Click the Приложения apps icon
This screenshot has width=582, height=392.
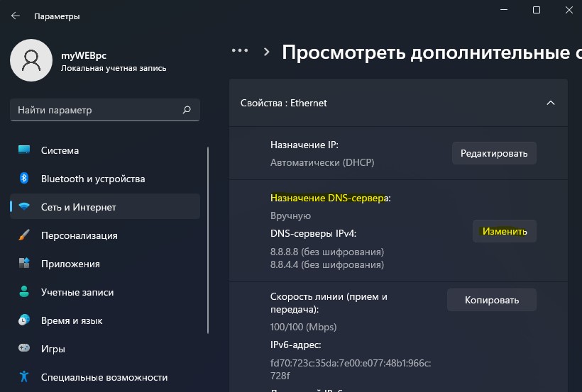[24, 263]
